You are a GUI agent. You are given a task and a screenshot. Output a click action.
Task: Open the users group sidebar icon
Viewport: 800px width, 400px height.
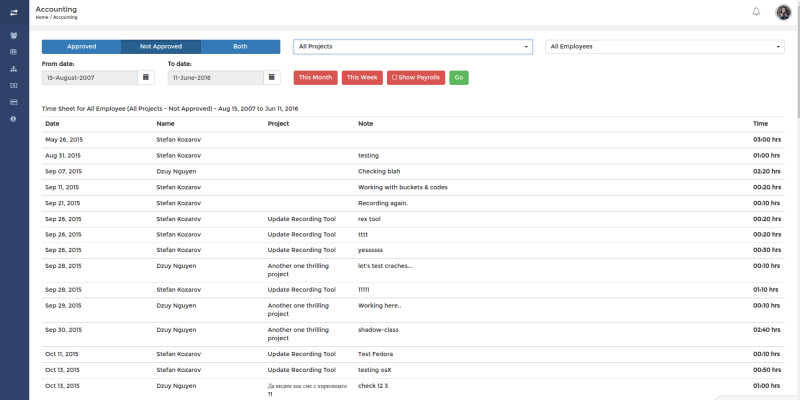click(x=14, y=36)
